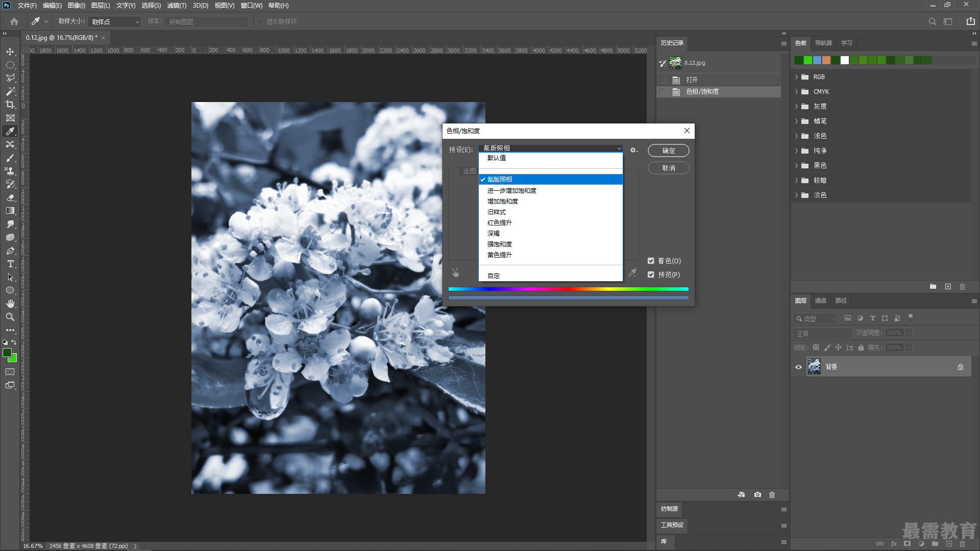The height and width of the screenshot is (551, 980).
Task: Click the on-image adjustment hand icon
Action: coord(455,273)
